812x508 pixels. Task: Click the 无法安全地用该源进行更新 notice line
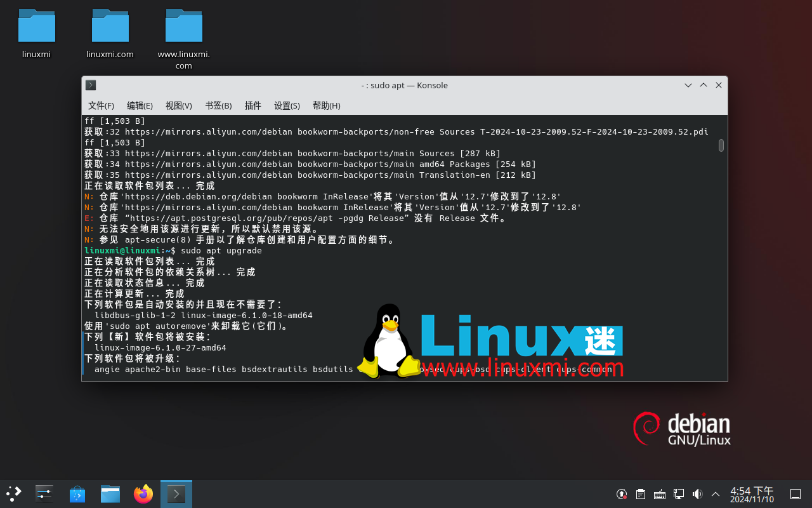202,229
